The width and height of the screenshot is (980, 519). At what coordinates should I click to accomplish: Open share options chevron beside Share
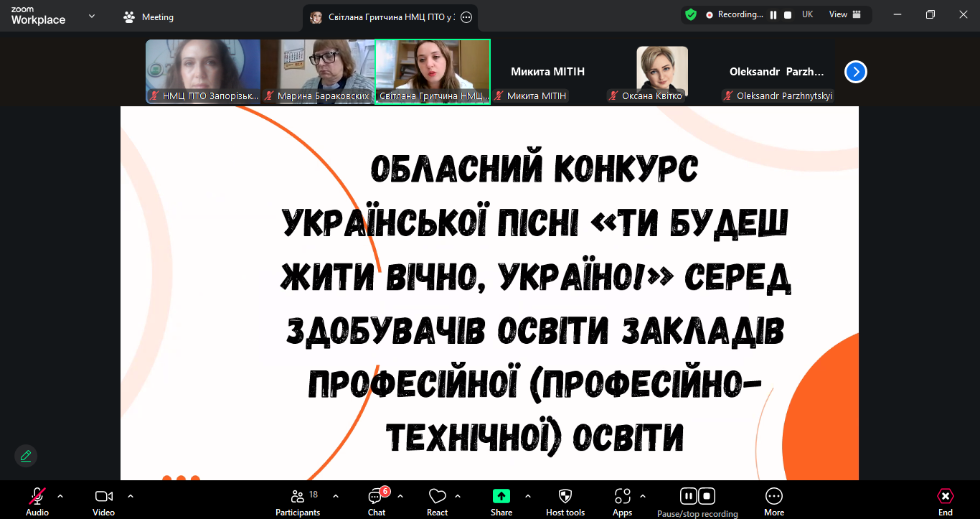(x=528, y=496)
